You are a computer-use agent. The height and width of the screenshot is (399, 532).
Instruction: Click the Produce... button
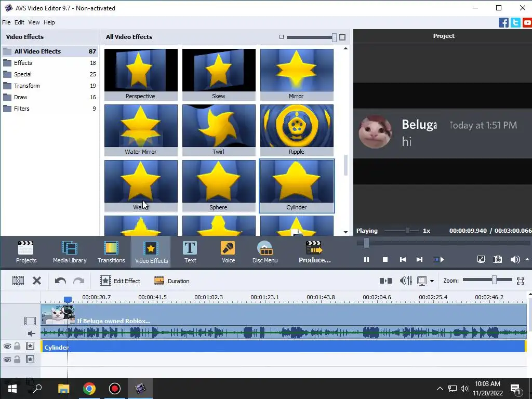tap(314, 252)
